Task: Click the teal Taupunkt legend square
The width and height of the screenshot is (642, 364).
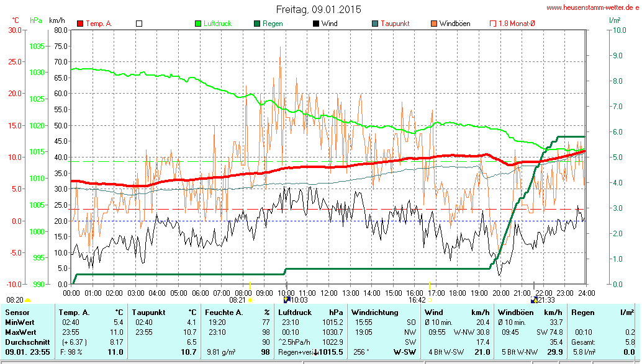Action: point(375,24)
